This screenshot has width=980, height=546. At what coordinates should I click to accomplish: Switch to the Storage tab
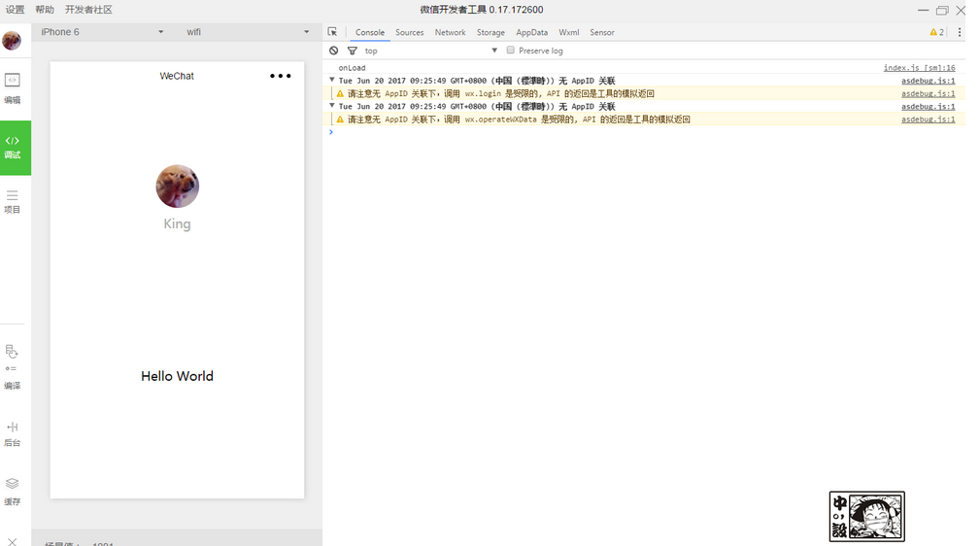(490, 32)
